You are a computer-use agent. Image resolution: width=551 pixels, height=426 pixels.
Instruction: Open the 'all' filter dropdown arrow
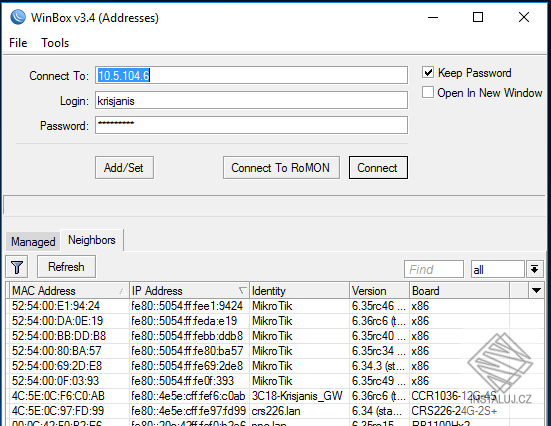(x=534, y=269)
